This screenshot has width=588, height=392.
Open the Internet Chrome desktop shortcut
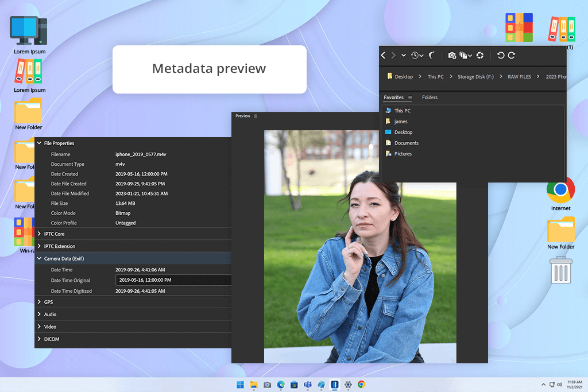[560, 194]
